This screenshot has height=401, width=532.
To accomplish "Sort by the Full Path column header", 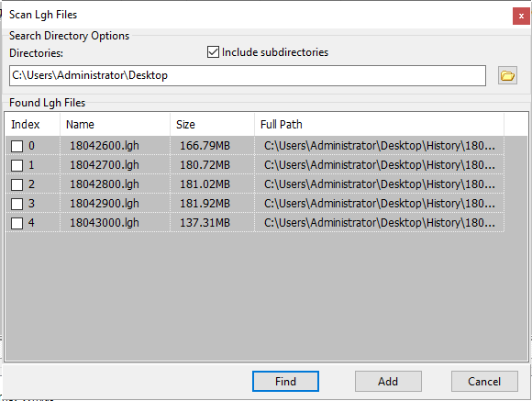I will click(x=380, y=125).
